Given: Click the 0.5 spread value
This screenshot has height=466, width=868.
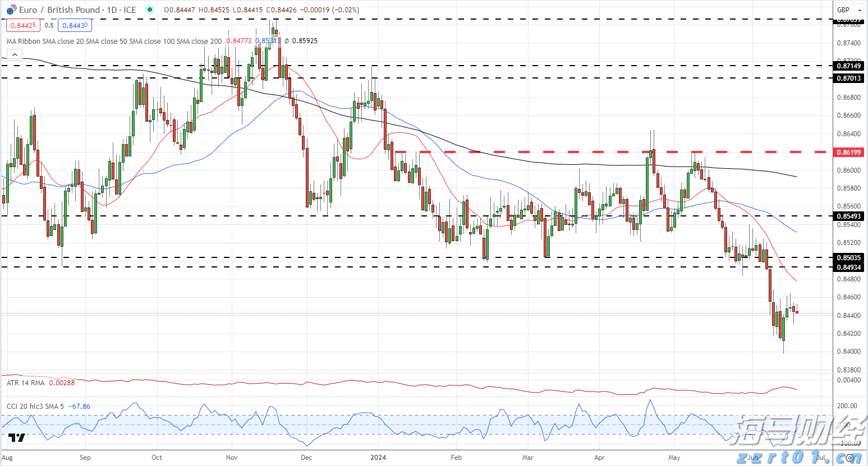Looking at the screenshot, I should [x=49, y=25].
